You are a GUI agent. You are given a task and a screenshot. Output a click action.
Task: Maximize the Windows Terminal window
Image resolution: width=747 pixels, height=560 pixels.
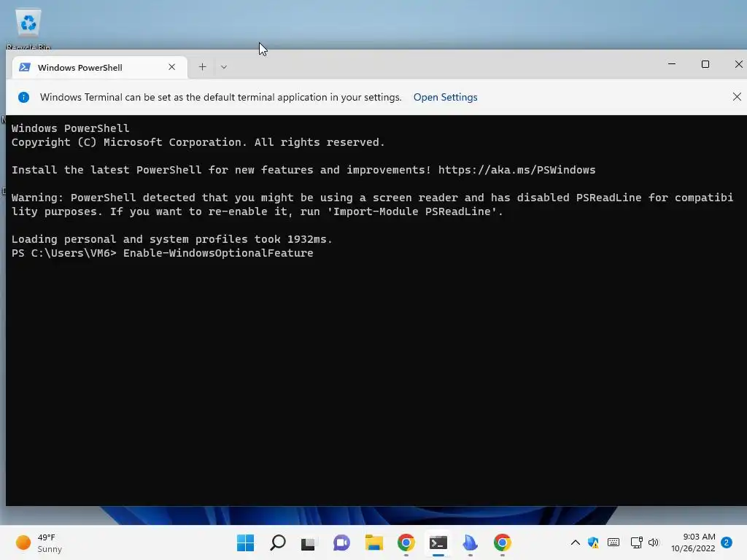(705, 64)
